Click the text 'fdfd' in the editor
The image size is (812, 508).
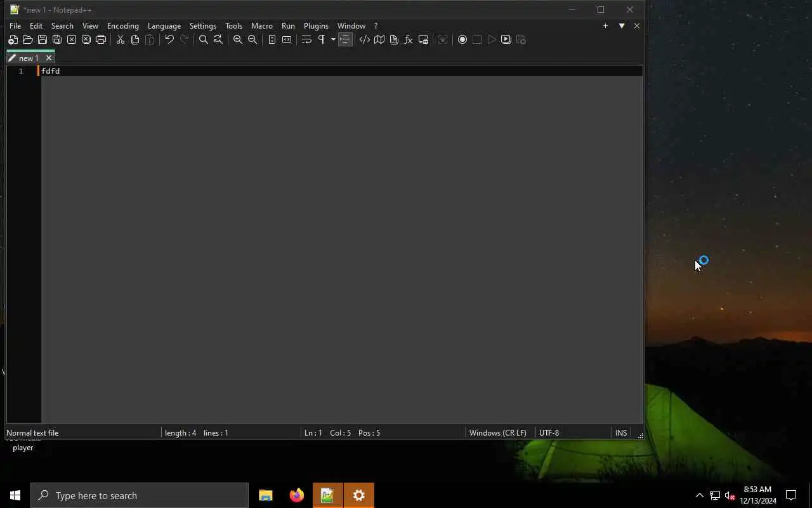click(51, 71)
